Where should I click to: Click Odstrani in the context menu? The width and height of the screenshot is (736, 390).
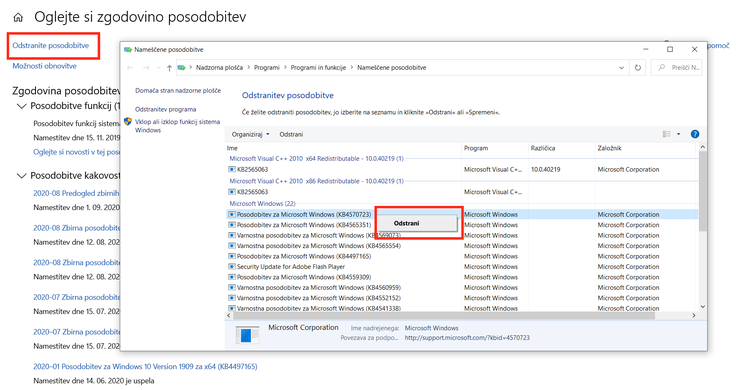pos(417,223)
